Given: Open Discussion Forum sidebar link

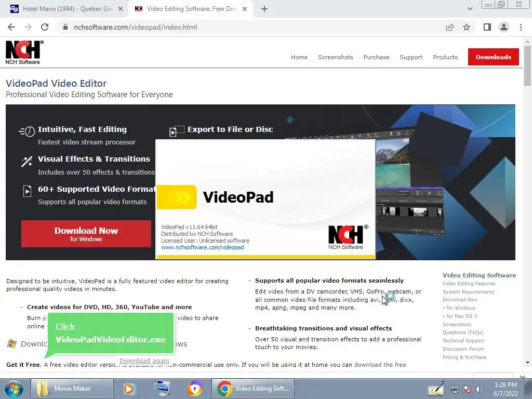Looking at the screenshot, I should point(463,349).
